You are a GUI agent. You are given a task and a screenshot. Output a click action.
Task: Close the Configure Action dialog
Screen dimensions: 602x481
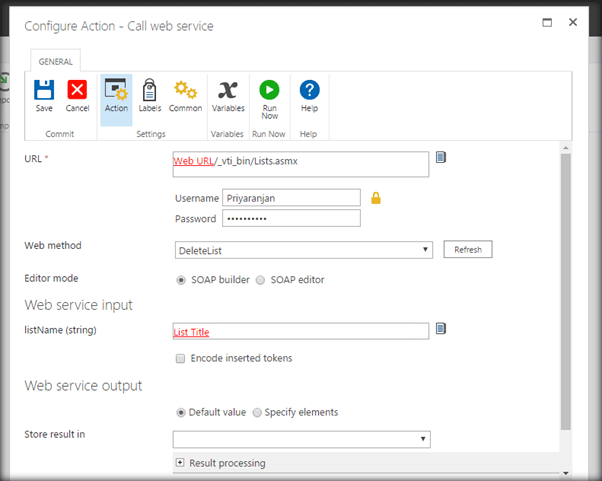(x=573, y=22)
